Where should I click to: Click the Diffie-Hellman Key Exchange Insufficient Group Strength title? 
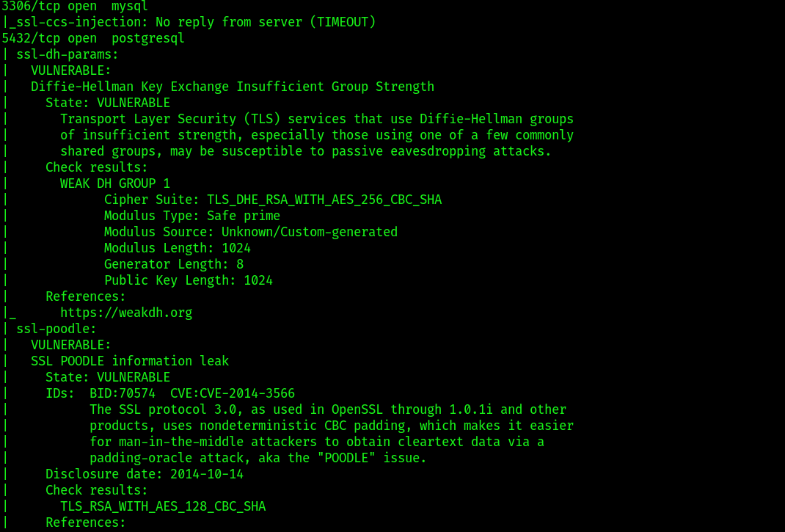(233, 87)
